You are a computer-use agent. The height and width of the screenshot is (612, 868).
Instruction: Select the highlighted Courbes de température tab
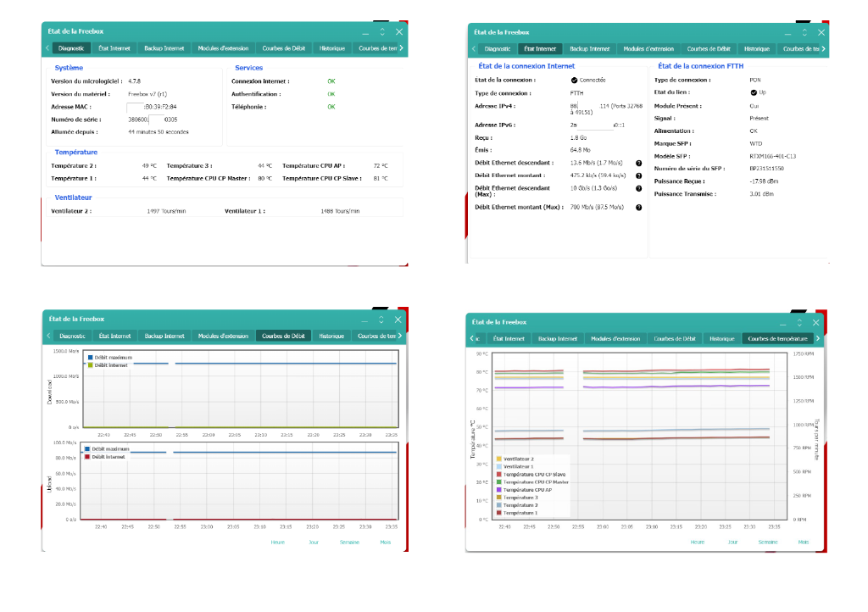(x=778, y=339)
